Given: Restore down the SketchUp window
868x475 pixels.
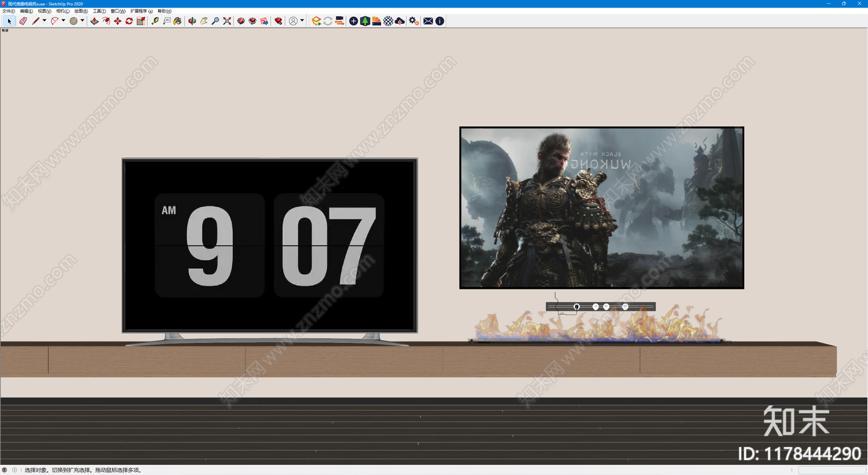Looking at the screenshot, I should [x=844, y=3].
